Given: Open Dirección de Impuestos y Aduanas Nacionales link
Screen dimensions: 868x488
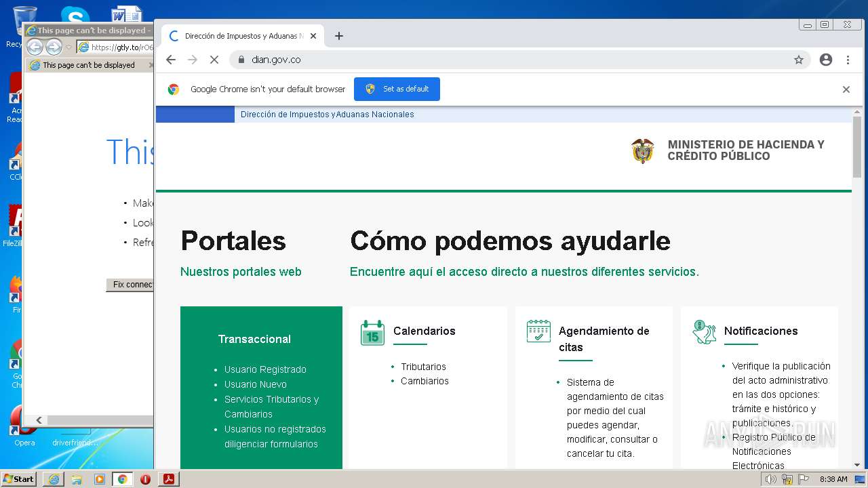Looking at the screenshot, I should coord(327,115).
